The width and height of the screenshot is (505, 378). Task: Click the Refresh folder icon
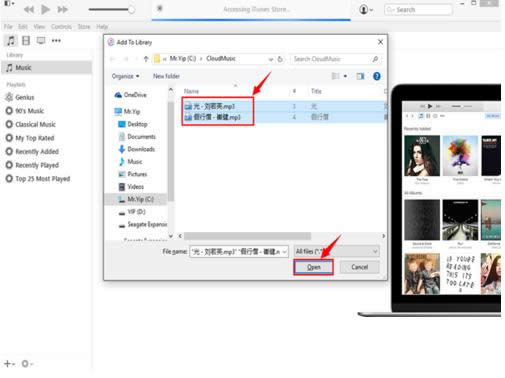280,59
